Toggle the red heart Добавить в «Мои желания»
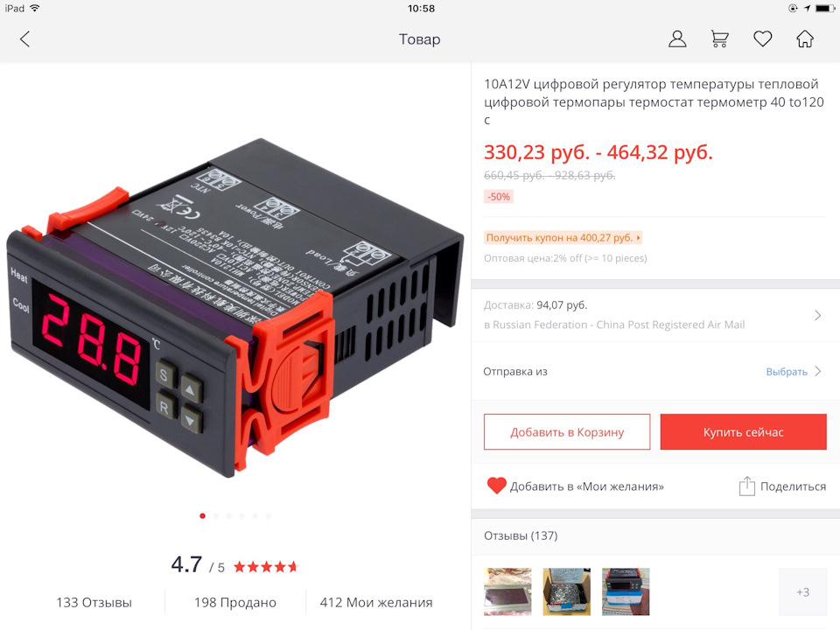The height and width of the screenshot is (630, 840). (x=497, y=486)
